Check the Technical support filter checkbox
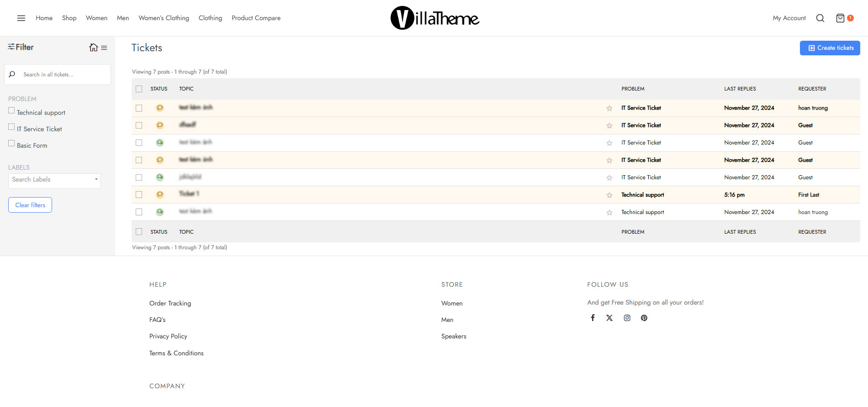The height and width of the screenshot is (407, 868). 11,110
